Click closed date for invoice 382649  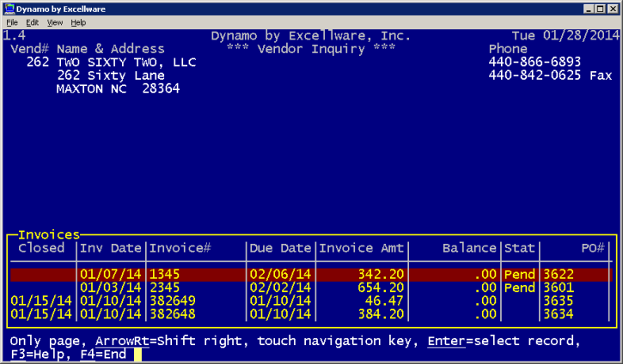point(41,300)
